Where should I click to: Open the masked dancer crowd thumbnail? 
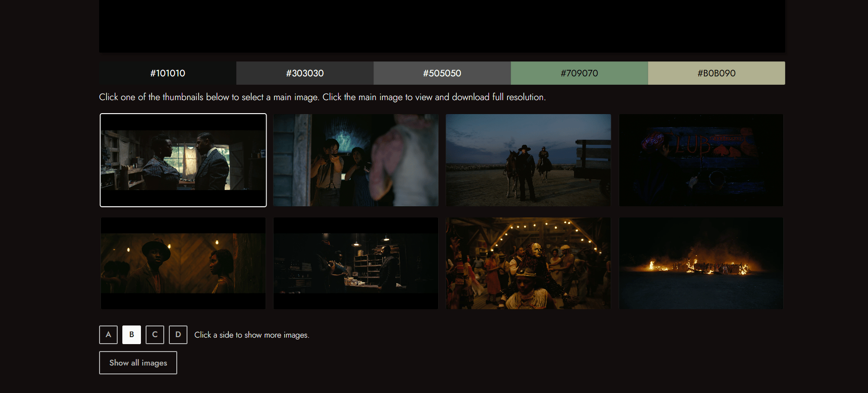click(528, 263)
